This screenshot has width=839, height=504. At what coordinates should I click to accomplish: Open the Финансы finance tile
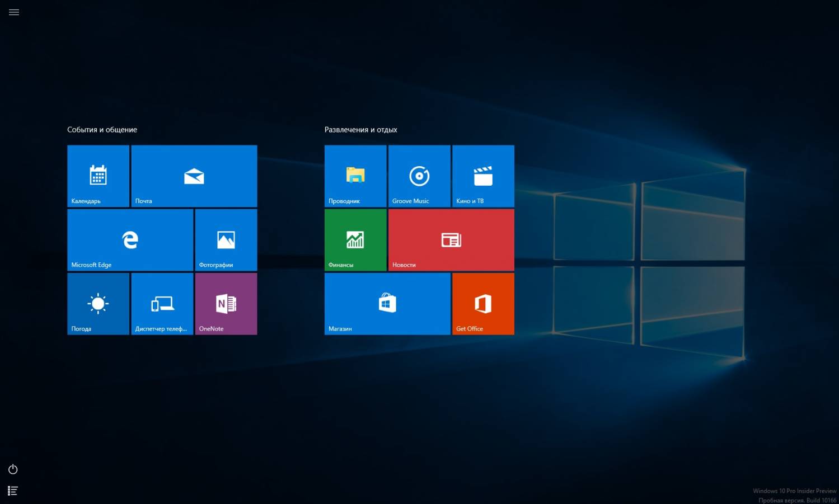point(355,240)
